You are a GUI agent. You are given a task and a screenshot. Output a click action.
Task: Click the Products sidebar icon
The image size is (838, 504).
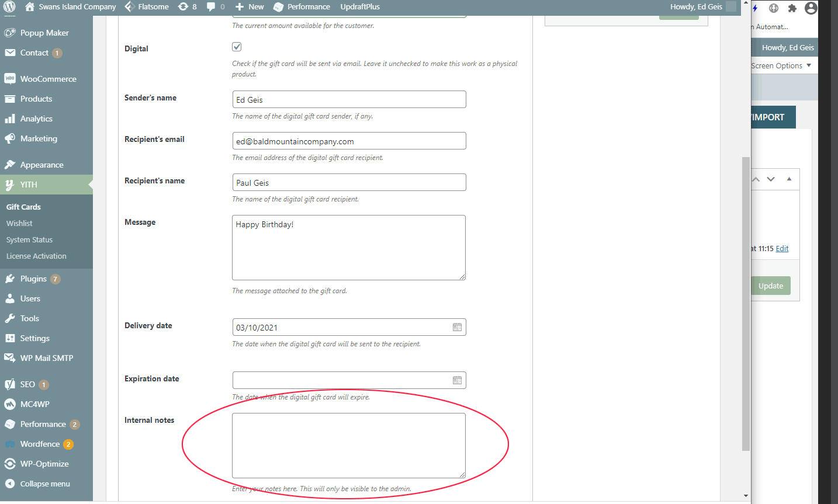pyautogui.click(x=10, y=99)
